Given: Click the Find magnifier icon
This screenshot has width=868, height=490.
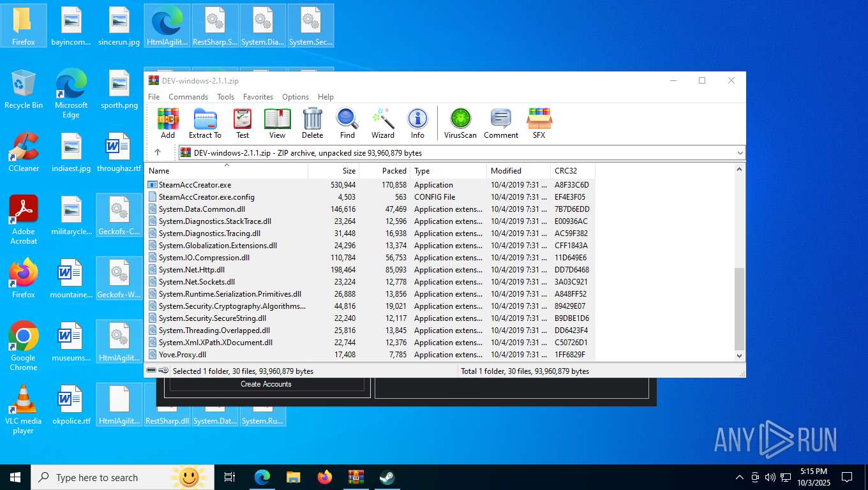Looking at the screenshot, I should click(x=347, y=123).
